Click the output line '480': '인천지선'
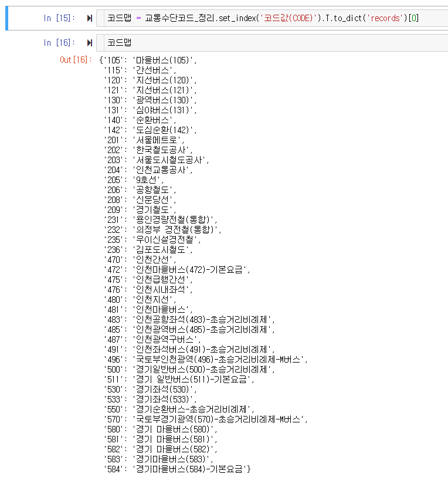 click(140, 300)
